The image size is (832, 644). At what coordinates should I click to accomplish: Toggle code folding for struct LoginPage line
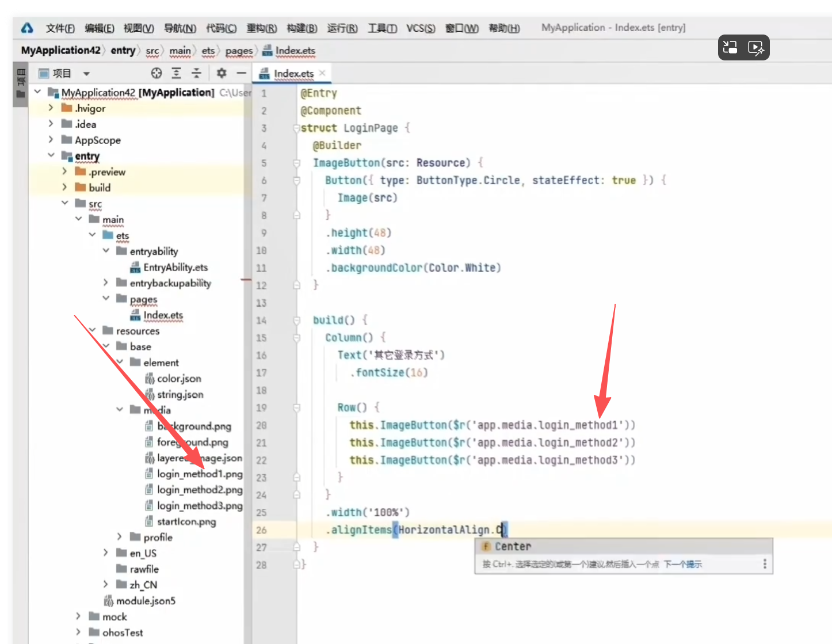click(296, 128)
